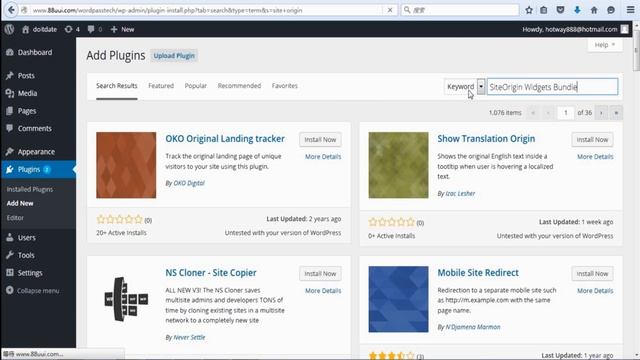View More Details for Show Translation Origin
Viewport: 640px width, 360px height.
(595, 157)
